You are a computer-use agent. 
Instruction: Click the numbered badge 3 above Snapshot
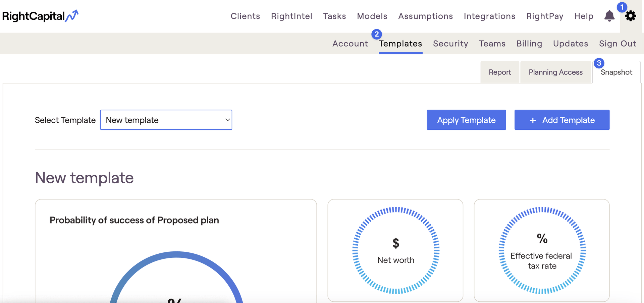599,63
